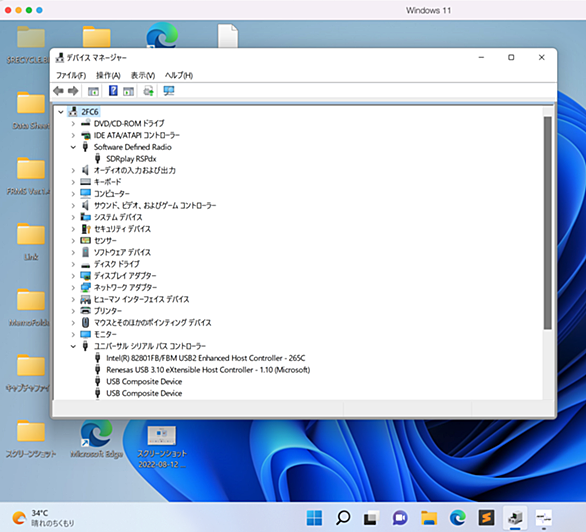586x532 pixels.
Task: Click the update driver toolbar icon with green arrow
Action: [x=149, y=91]
